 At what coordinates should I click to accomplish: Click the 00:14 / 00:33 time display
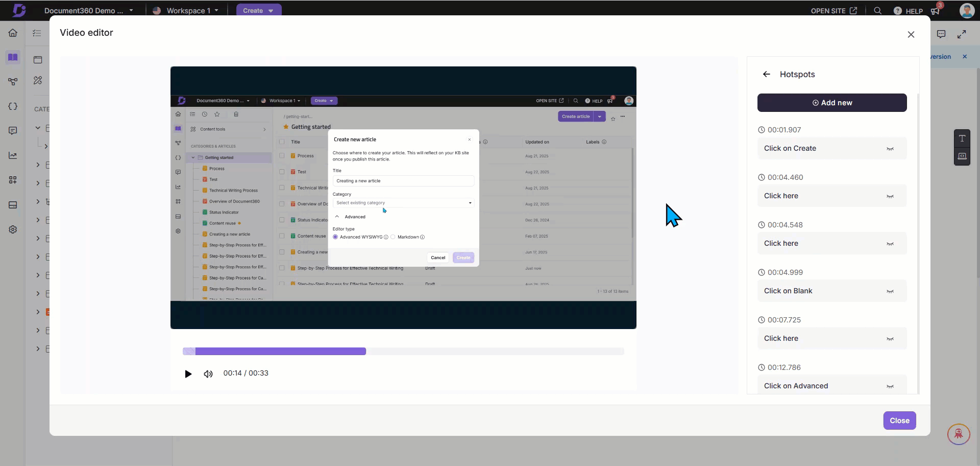coord(246,373)
